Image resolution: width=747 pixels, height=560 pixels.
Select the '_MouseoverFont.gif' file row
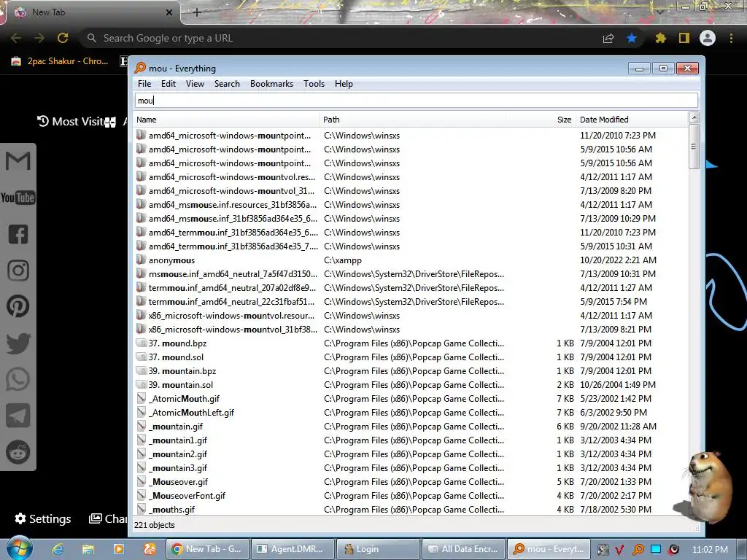[x=411, y=496]
